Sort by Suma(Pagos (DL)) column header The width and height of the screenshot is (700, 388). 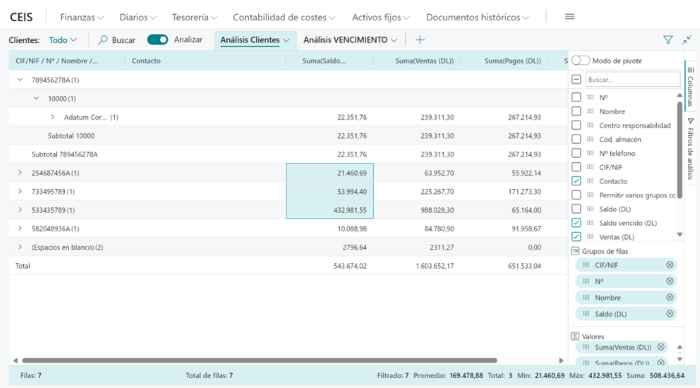tap(512, 61)
